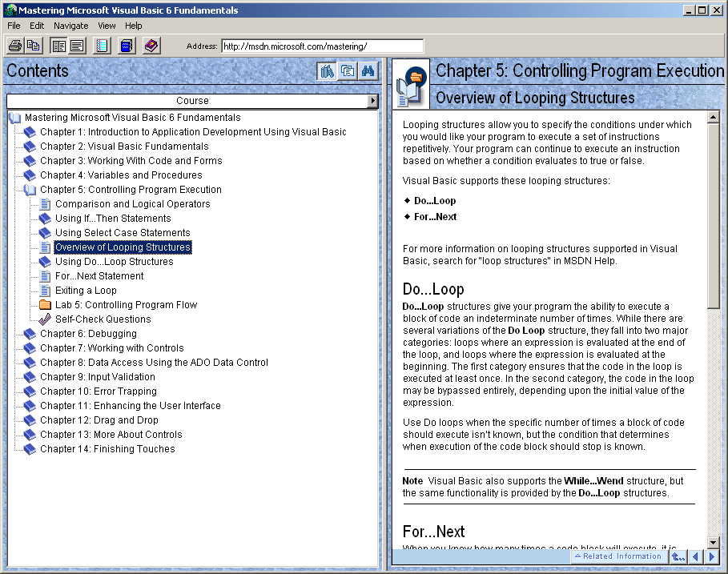Expand Chapter 2 book icon

[x=30, y=147]
